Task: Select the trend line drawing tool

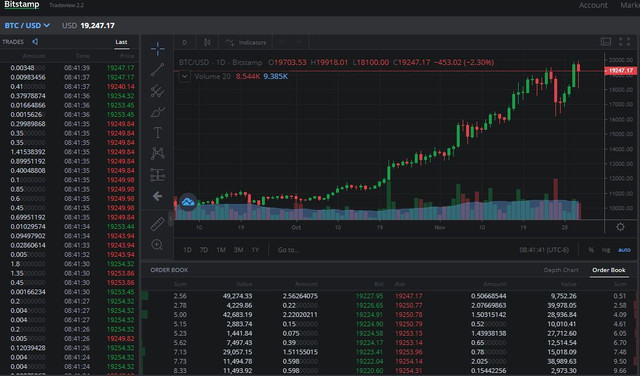Action: tap(158, 69)
